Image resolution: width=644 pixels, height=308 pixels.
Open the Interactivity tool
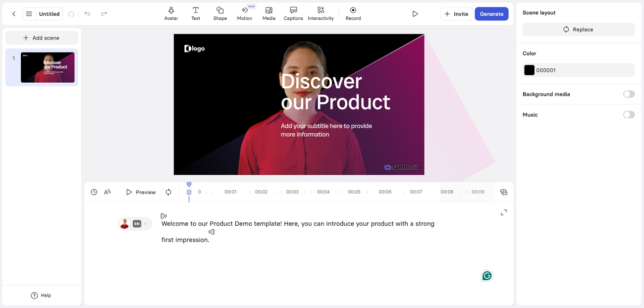[x=321, y=14]
